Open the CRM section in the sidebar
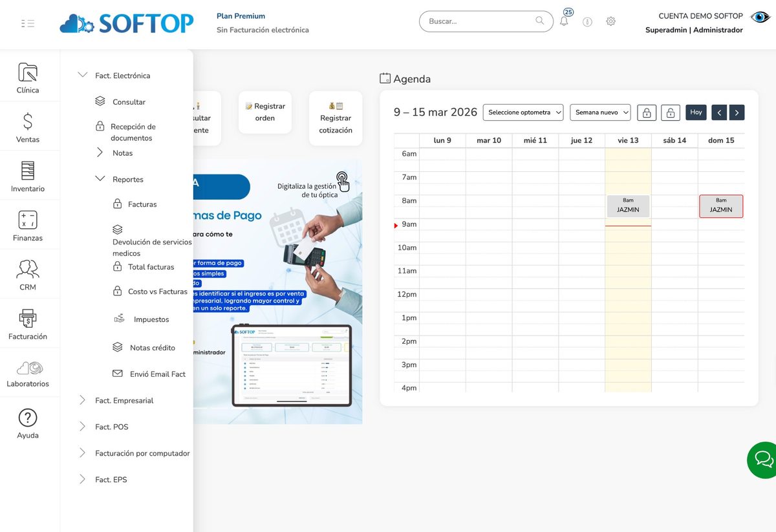 click(27, 271)
